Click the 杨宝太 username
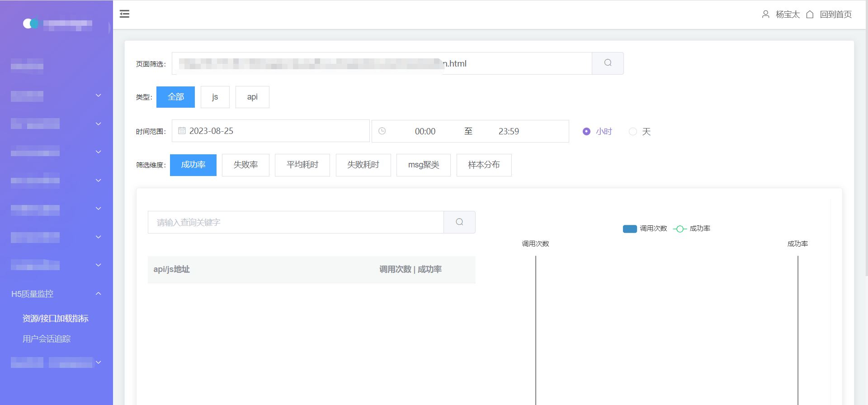 click(x=788, y=14)
